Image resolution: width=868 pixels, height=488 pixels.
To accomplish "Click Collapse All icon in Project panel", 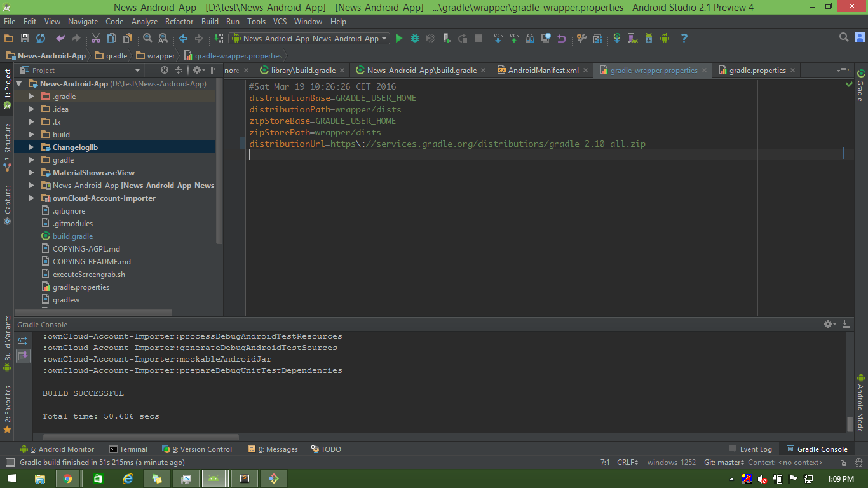I will (x=179, y=71).
